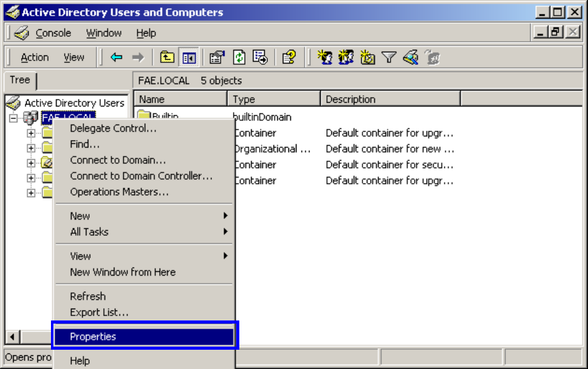Click the 'Organizational …' type cell
Viewport: 588px width, 369px height.
pyautogui.click(x=273, y=149)
